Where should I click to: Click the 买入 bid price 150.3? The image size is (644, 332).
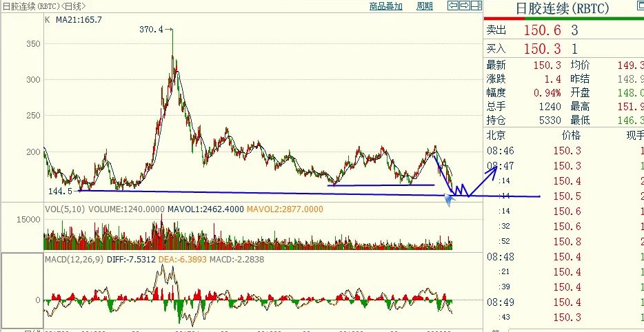coord(542,49)
